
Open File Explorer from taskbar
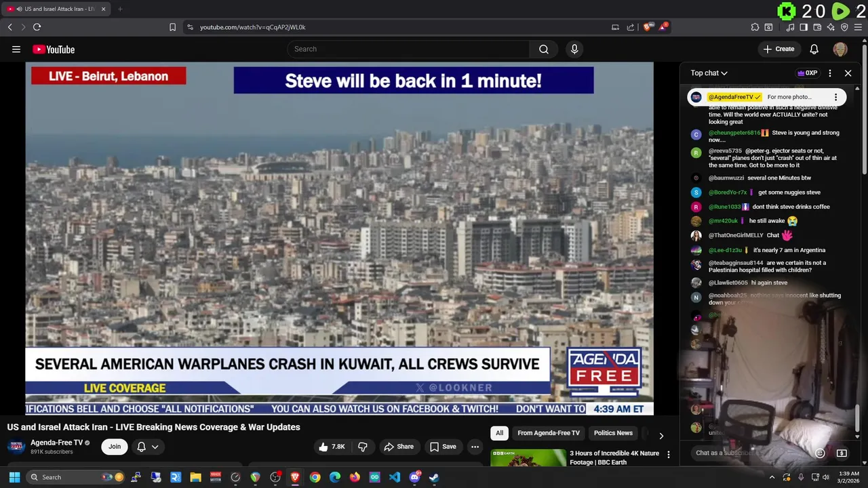[195, 477]
